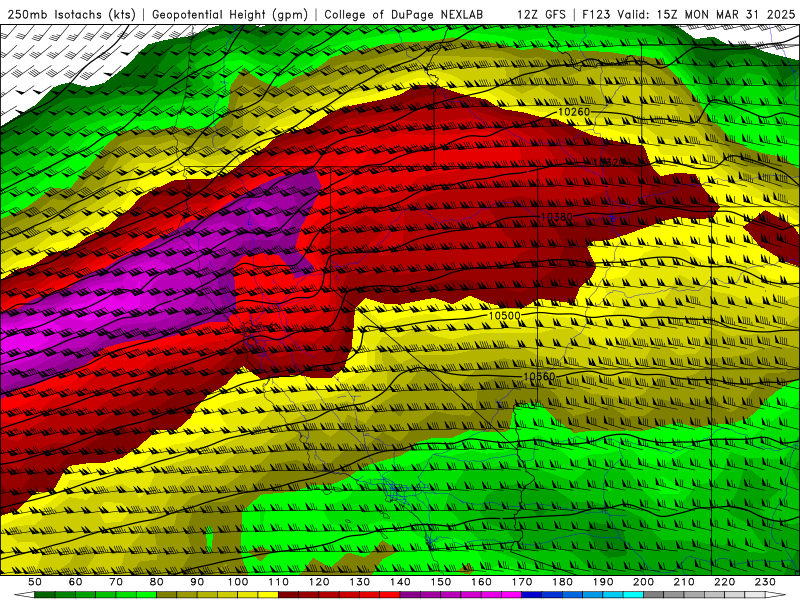Click the 170 knot legend value
The width and height of the screenshot is (800, 600).
pos(522,582)
